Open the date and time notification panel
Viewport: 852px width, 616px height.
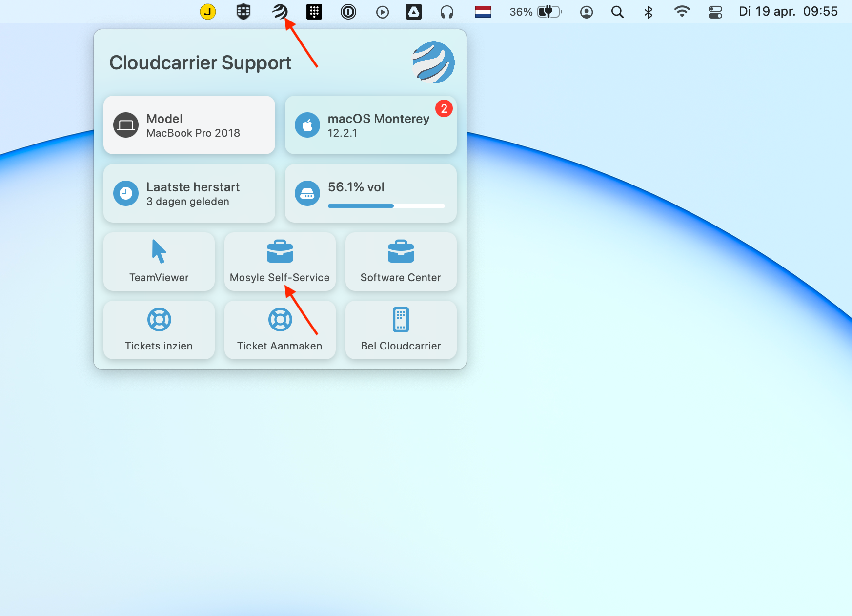788,11
